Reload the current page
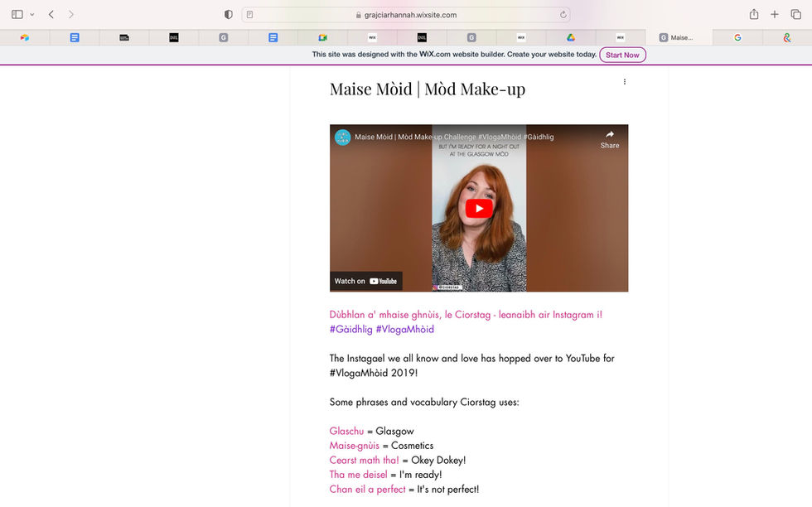 [x=563, y=15]
